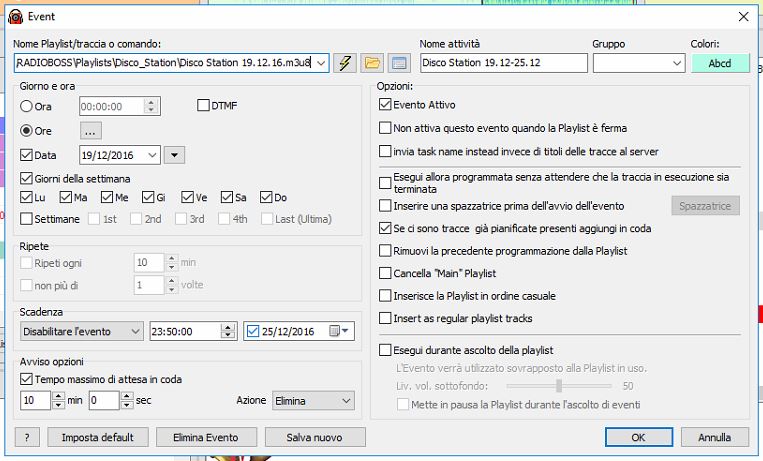763x461 pixels.
Task: Check Insert as regular playlist tracks
Action: [385, 318]
